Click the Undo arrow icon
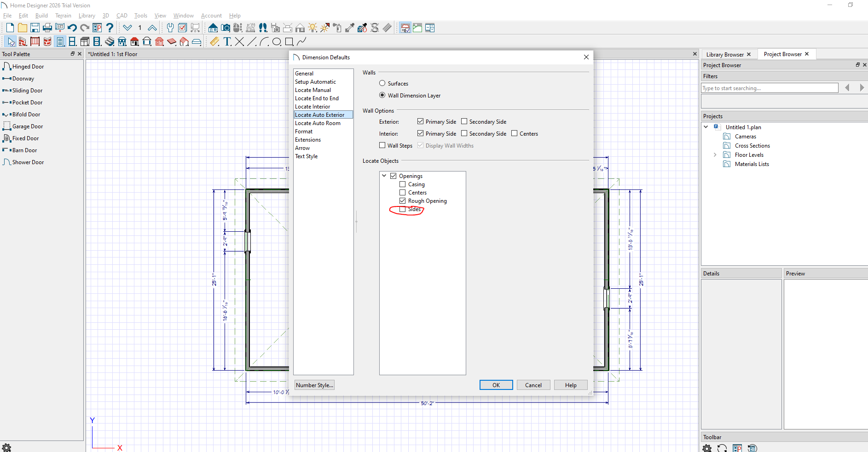Image resolution: width=868 pixels, height=452 pixels. [72, 28]
